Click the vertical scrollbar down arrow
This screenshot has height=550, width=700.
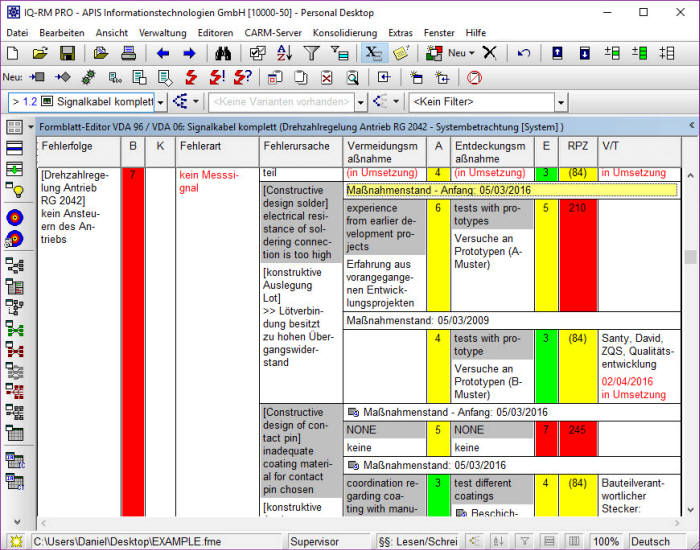point(691,509)
